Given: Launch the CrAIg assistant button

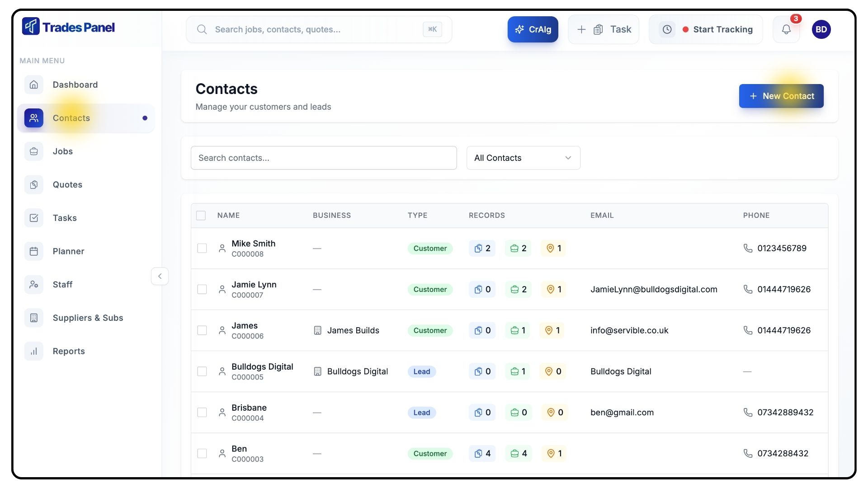Looking at the screenshot, I should click(x=533, y=29).
